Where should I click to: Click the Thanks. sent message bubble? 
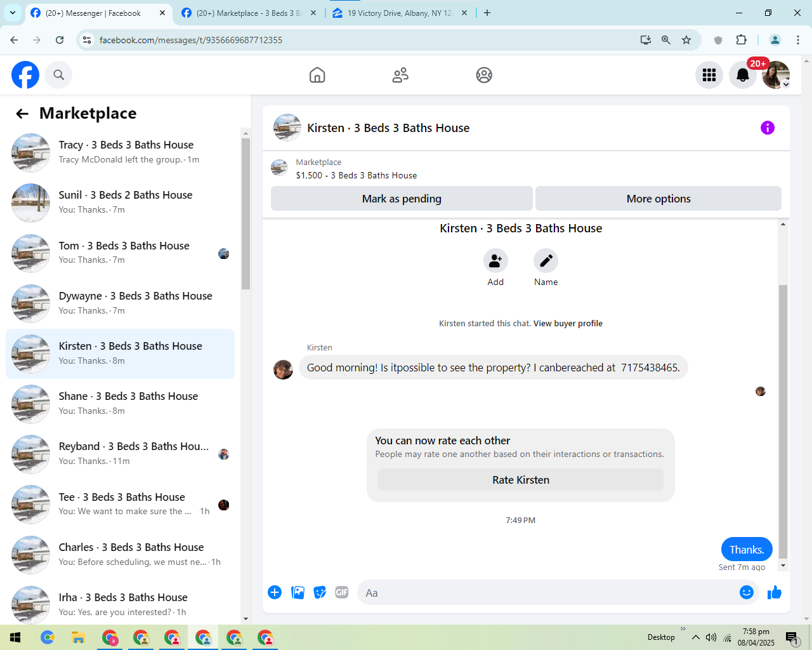coord(747,550)
